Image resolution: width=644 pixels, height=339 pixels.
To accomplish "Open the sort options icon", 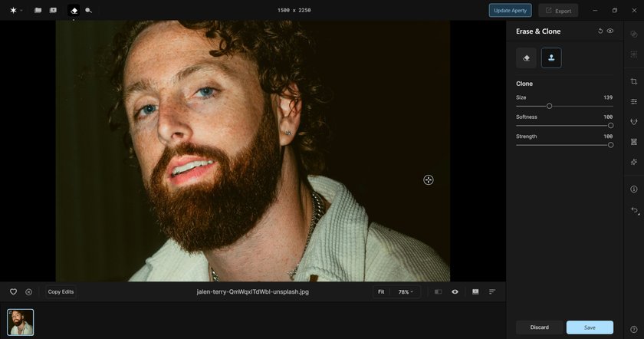I will tap(492, 291).
